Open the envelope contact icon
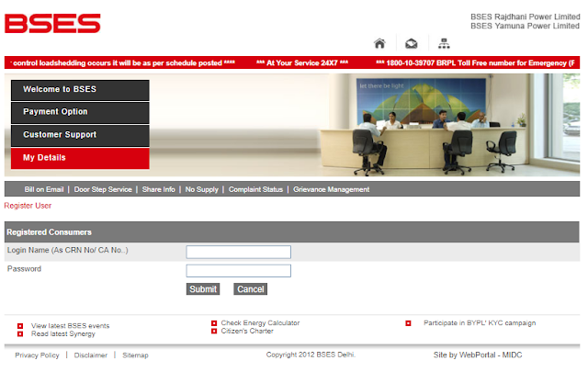Viewport: 588px width, 372px height. (x=412, y=43)
